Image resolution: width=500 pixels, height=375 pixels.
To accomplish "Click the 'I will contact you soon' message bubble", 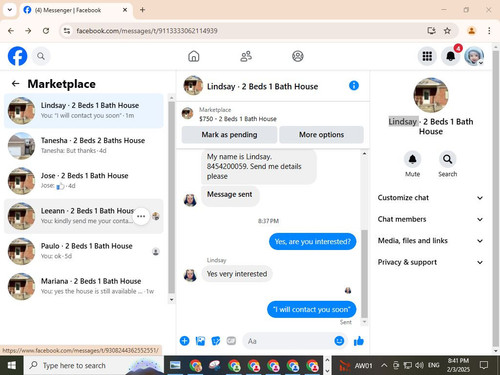I will pyautogui.click(x=311, y=309).
